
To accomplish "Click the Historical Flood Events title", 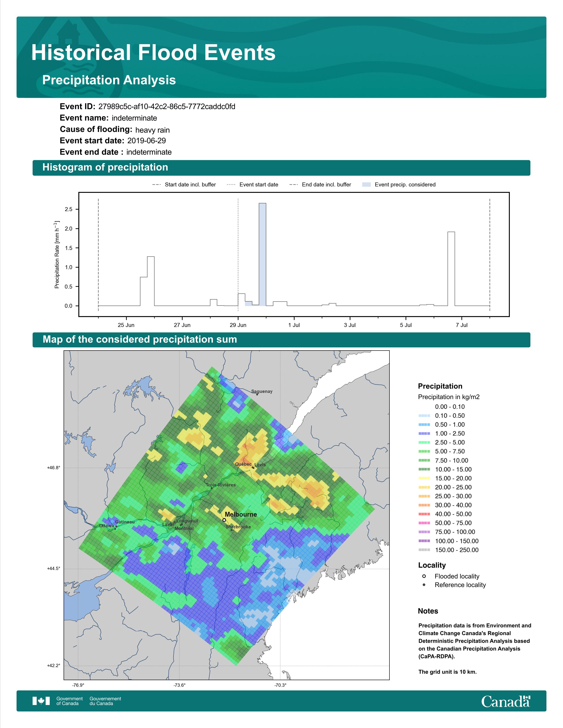I will coord(153,53).
